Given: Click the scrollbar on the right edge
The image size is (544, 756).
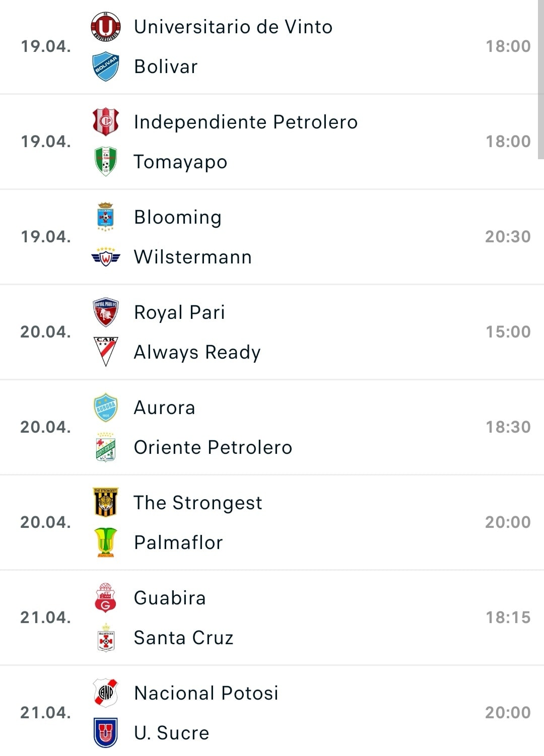Looking at the screenshot, I should [541, 81].
